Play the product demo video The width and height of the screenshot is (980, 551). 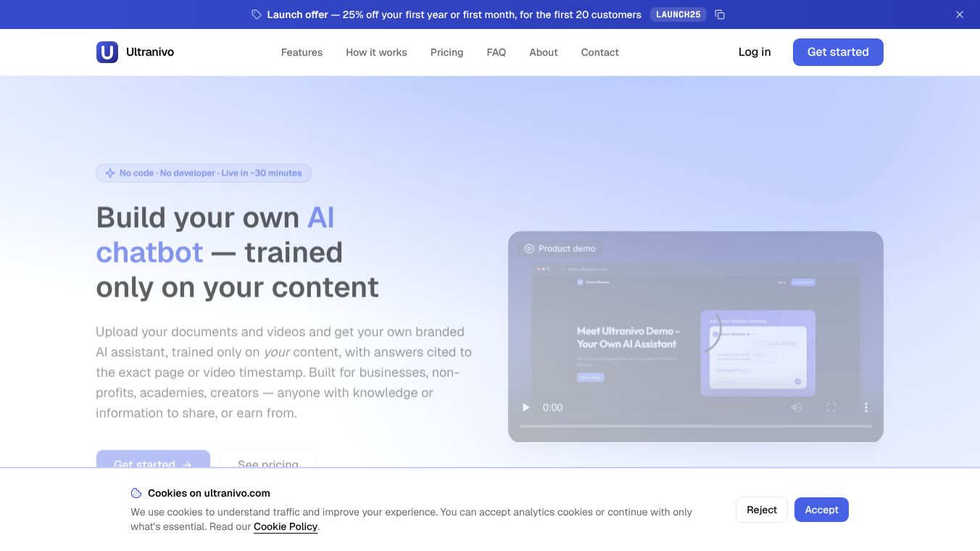click(526, 407)
